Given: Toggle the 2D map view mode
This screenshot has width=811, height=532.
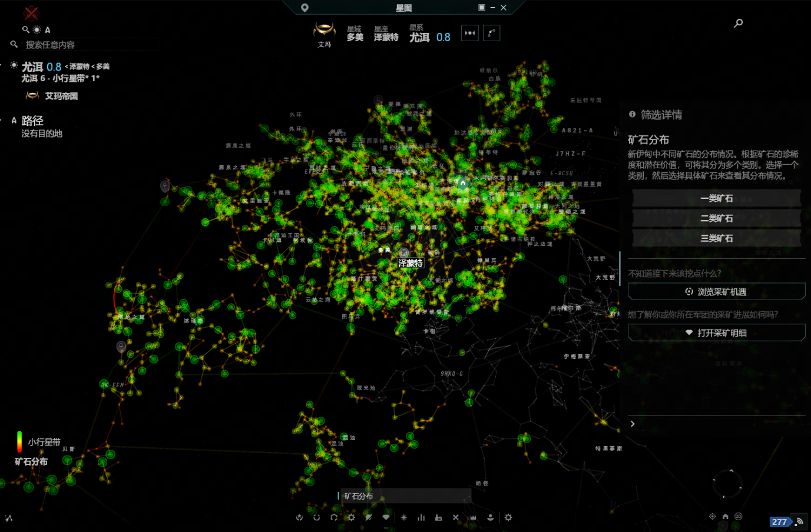Looking at the screenshot, I should click(x=739, y=517).
